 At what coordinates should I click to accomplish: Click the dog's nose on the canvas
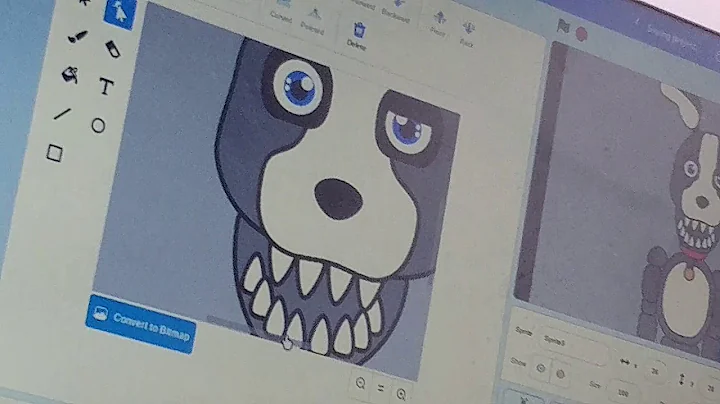(x=338, y=199)
